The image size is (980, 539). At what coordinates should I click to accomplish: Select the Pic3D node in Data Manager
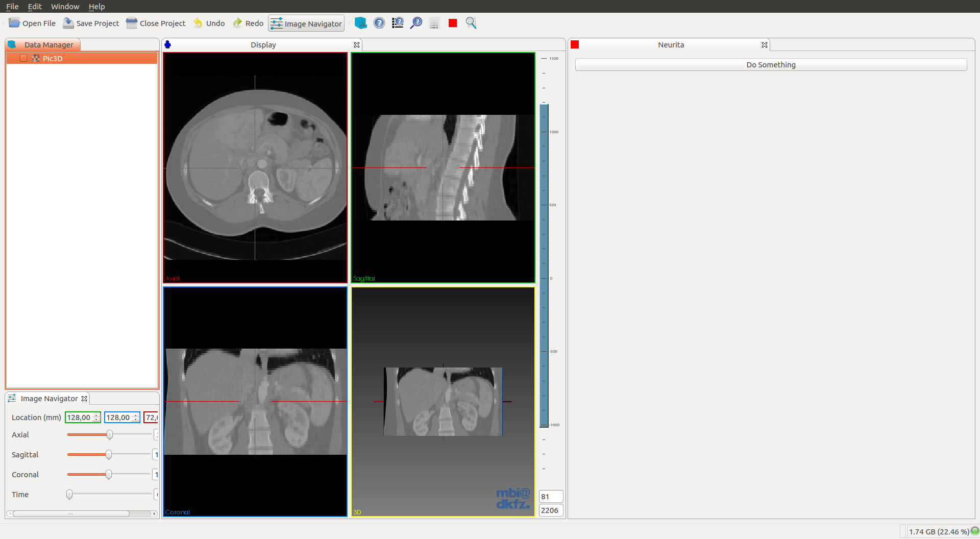(82, 58)
